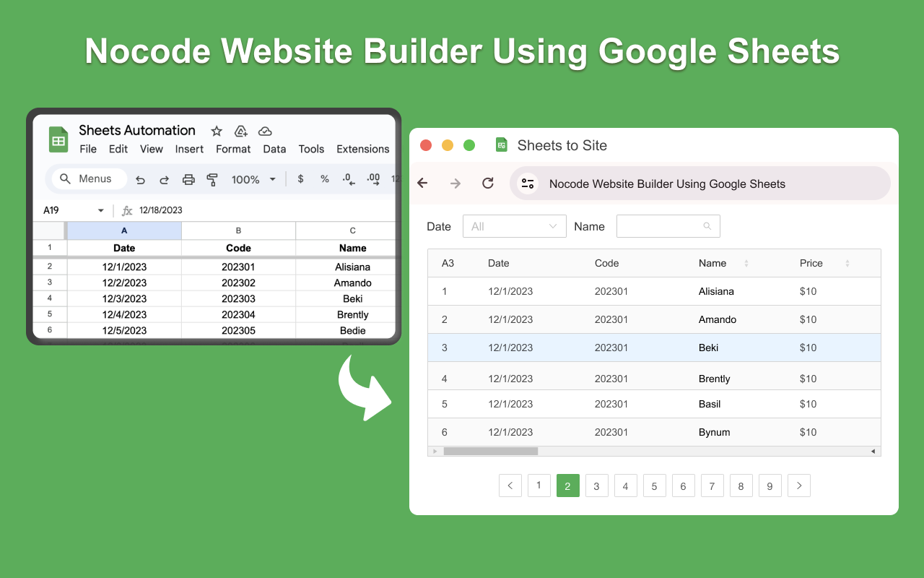Click the Menus search box
Image resolution: width=924 pixels, height=578 pixels.
(x=90, y=179)
